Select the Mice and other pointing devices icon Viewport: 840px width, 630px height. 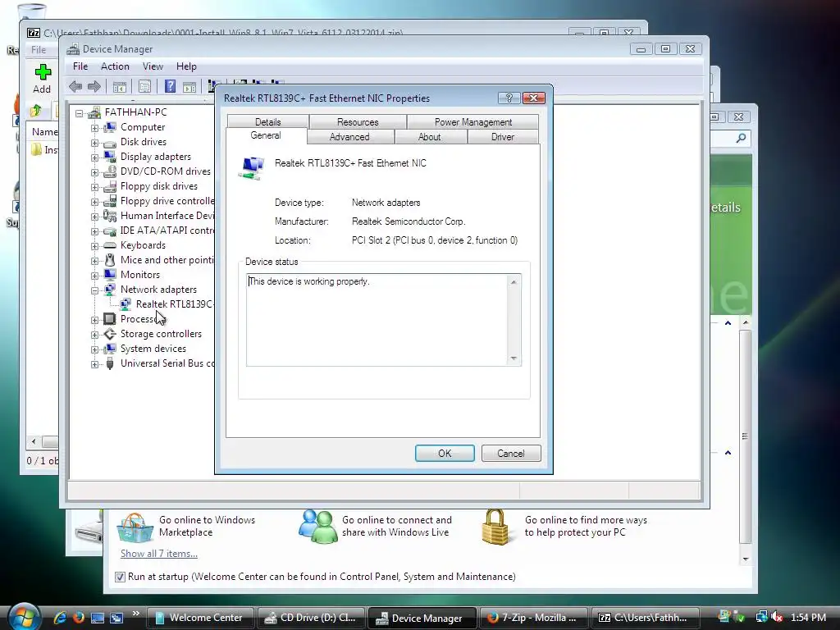110,260
